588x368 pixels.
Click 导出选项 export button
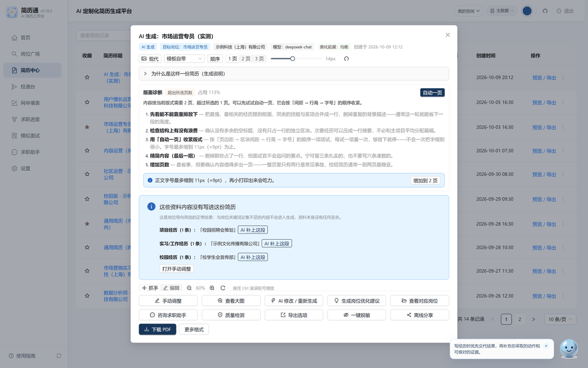[294, 315]
